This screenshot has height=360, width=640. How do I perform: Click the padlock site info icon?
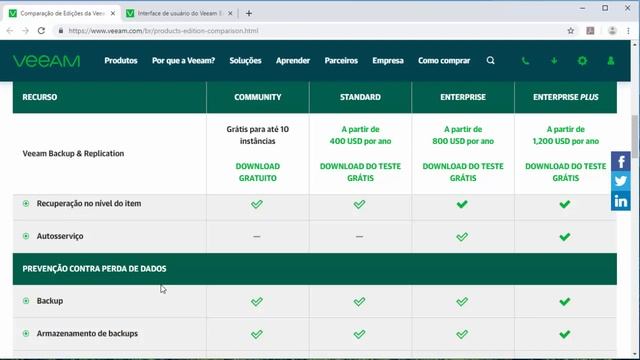click(x=61, y=31)
